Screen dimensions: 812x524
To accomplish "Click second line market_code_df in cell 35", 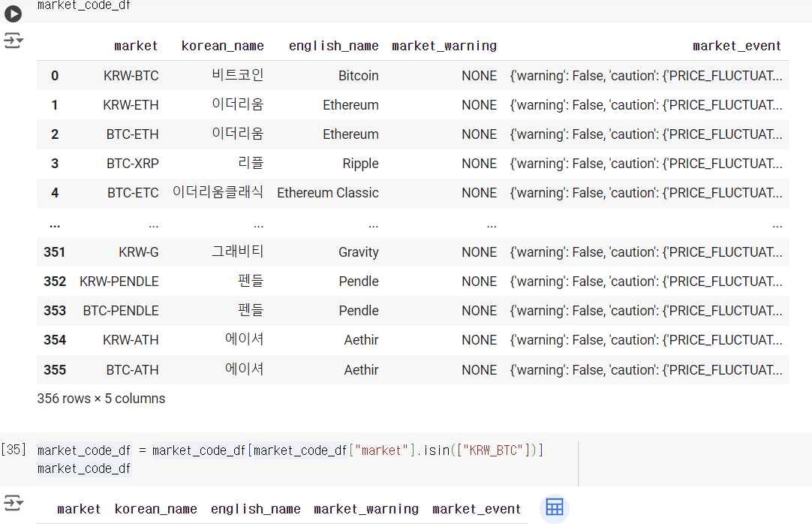I will click(x=84, y=468).
